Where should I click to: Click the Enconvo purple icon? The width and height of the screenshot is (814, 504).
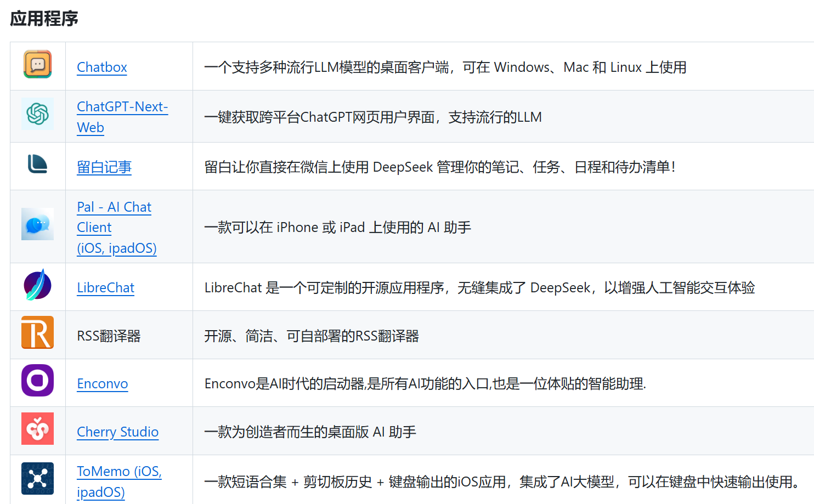tap(37, 381)
